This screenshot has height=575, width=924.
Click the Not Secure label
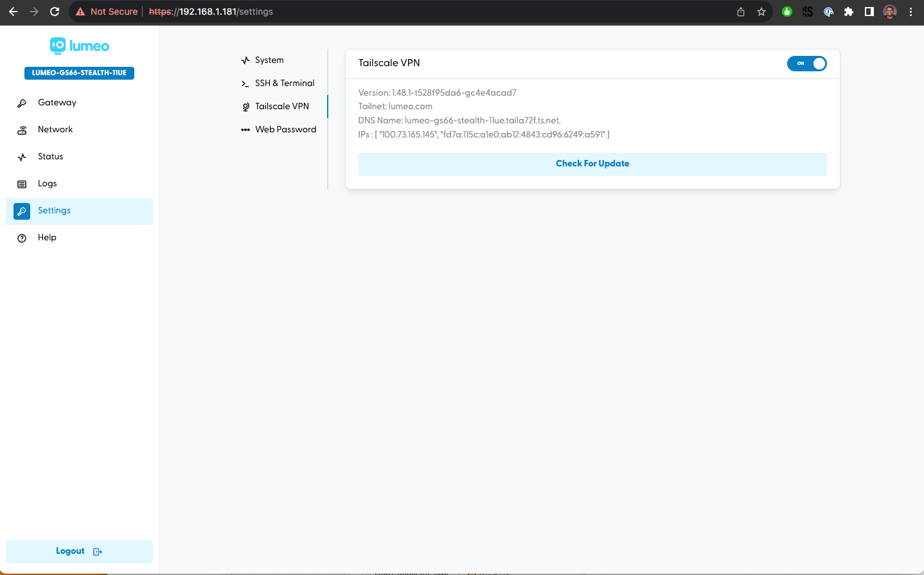coord(114,12)
